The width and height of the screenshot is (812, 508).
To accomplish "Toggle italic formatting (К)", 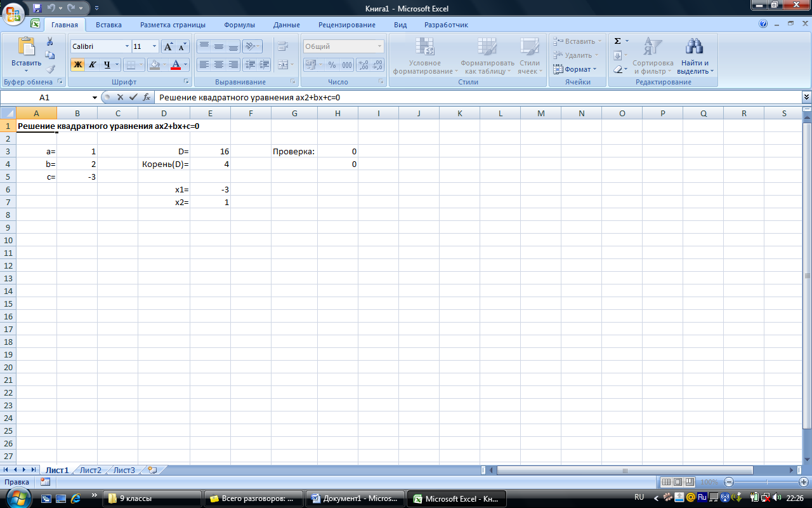I will [92, 64].
